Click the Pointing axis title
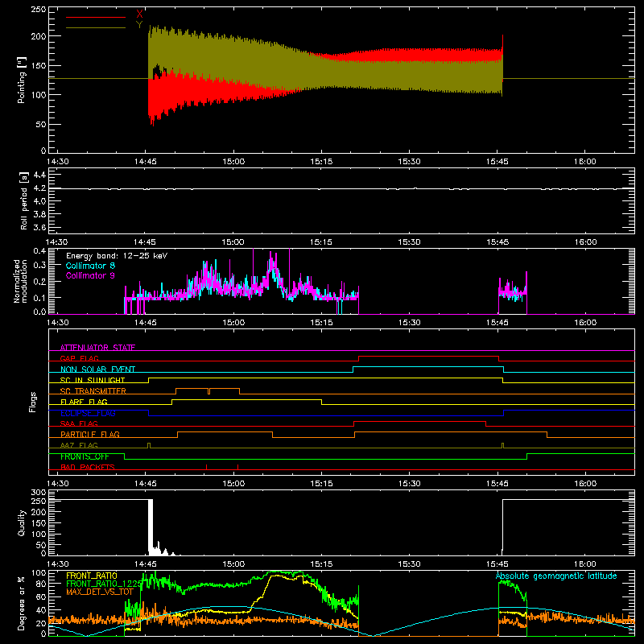The height and width of the screenshot is (644, 644). click(x=22, y=80)
